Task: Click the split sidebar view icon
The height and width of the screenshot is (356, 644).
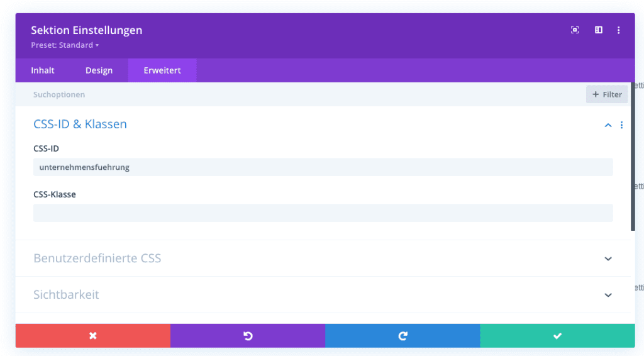Action: tap(599, 30)
